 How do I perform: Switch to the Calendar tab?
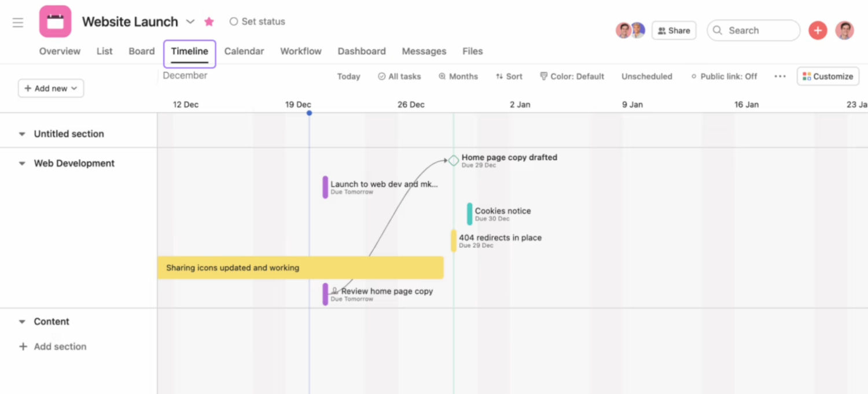point(244,51)
